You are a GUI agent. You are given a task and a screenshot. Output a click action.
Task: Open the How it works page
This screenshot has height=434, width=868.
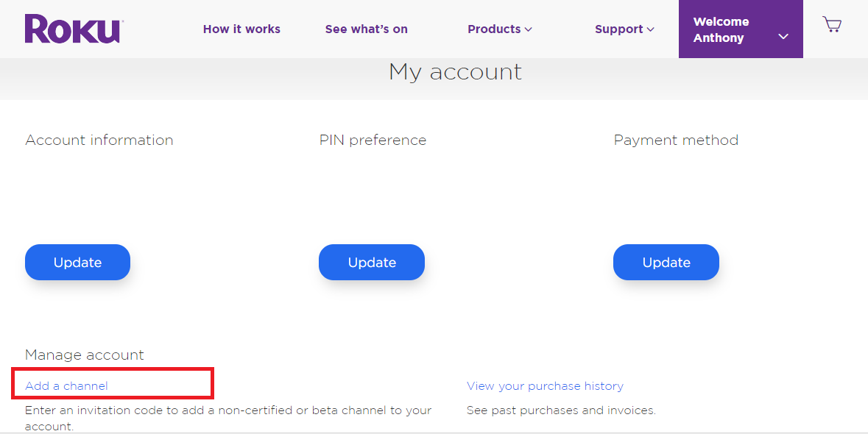[x=241, y=29]
